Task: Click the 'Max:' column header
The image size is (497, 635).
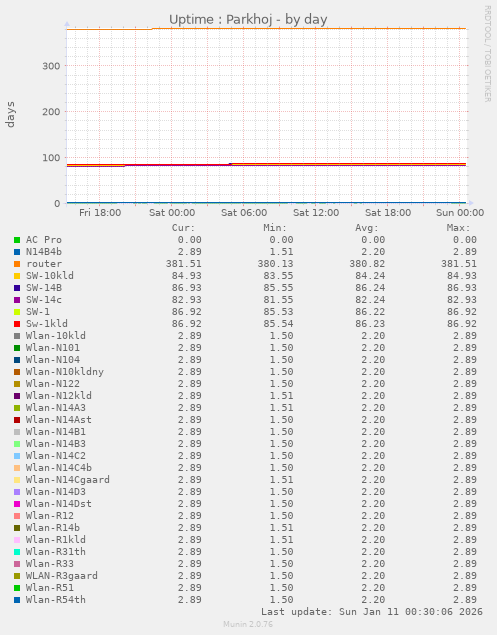Action: click(459, 228)
